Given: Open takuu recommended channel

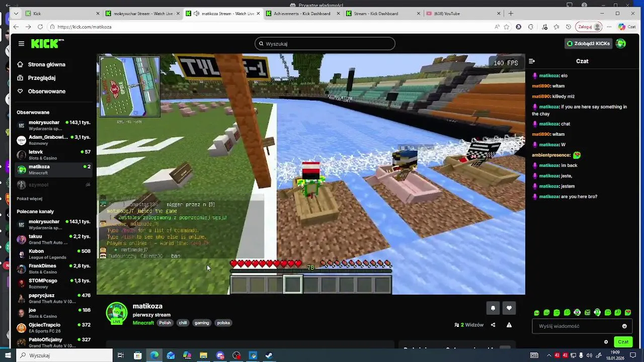Looking at the screenshot, I should click(x=54, y=239).
